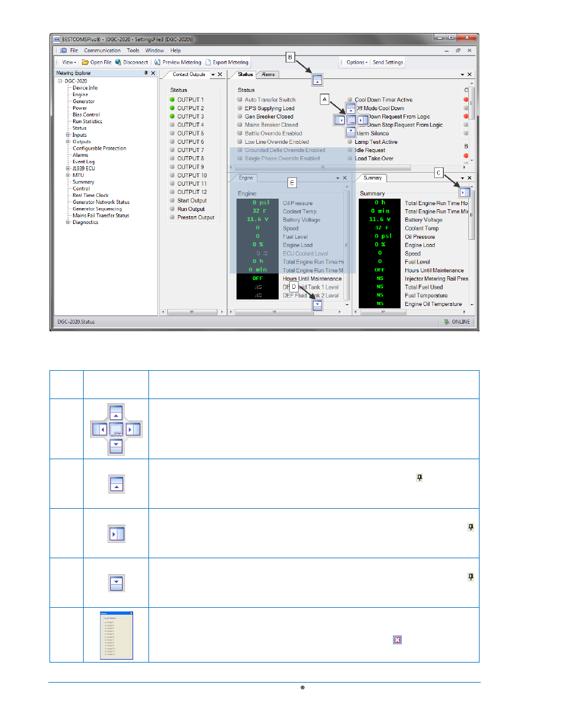Screen dimensions: 562x728
Task: Click dock-to-right guide in Summary panel
Action: point(465,193)
